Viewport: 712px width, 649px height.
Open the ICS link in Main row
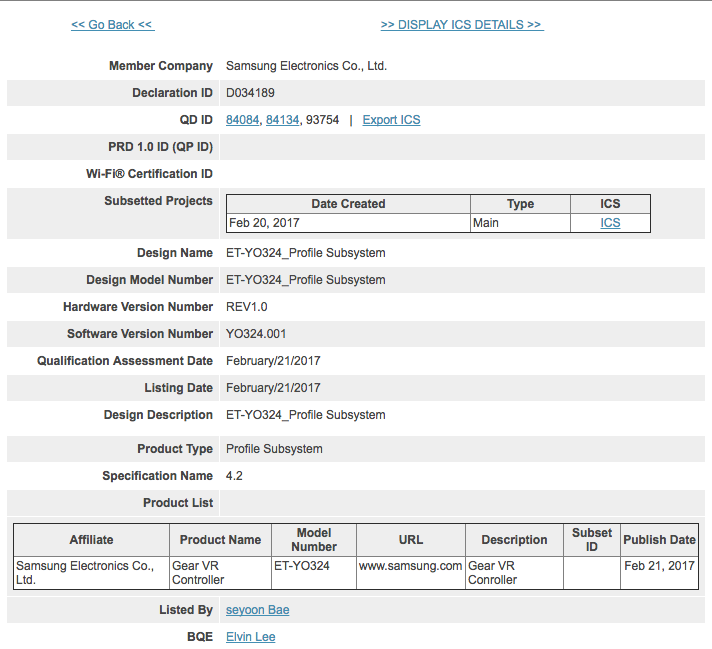[x=610, y=223]
